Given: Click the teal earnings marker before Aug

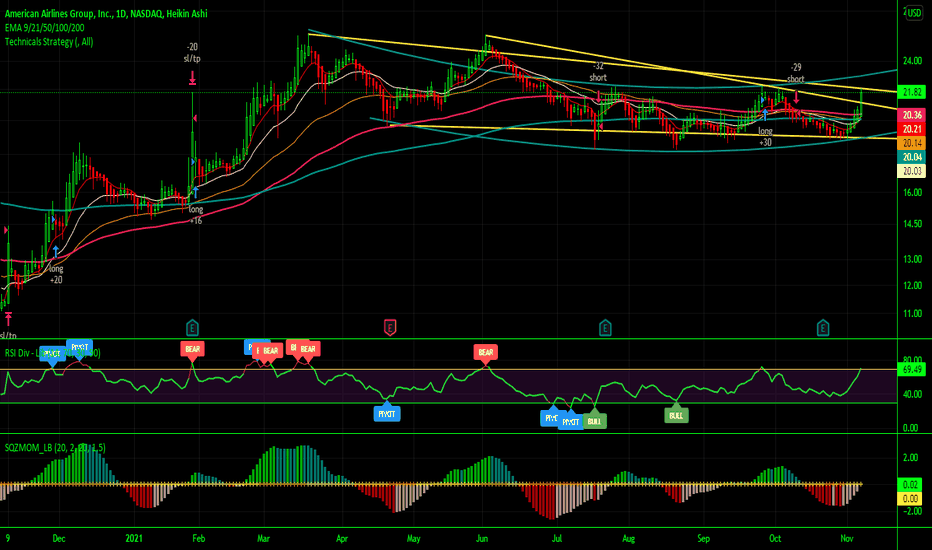Looking at the screenshot, I should (x=605, y=328).
